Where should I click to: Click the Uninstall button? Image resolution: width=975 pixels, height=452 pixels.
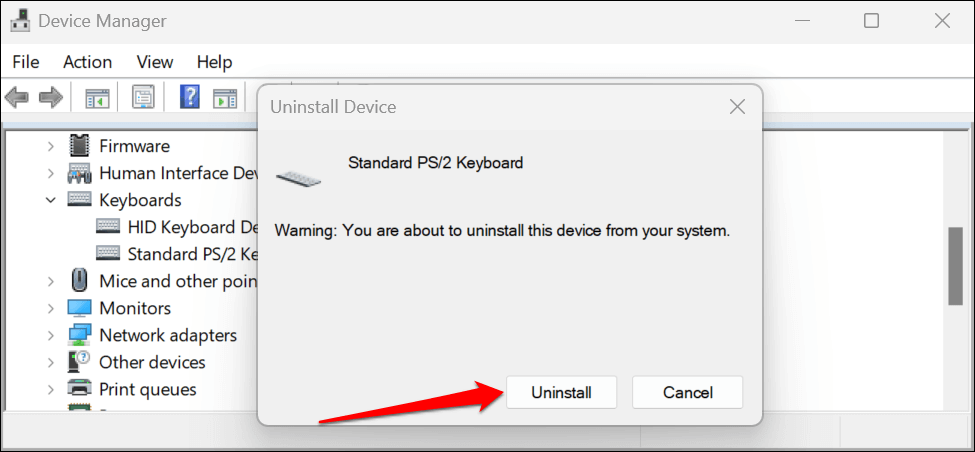tap(561, 393)
